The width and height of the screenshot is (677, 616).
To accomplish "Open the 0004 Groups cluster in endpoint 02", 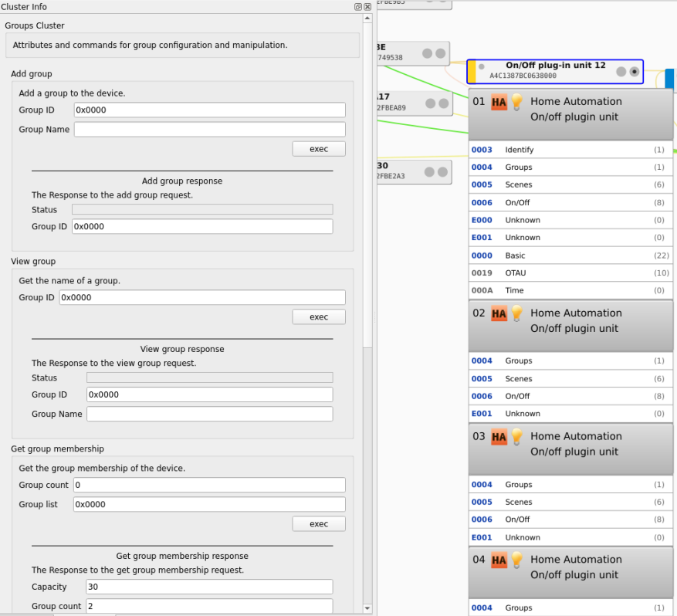I will coord(570,361).
